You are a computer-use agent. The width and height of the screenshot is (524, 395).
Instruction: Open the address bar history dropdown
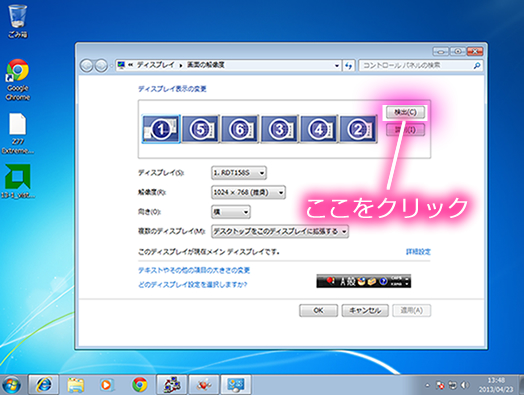point(337,65)
